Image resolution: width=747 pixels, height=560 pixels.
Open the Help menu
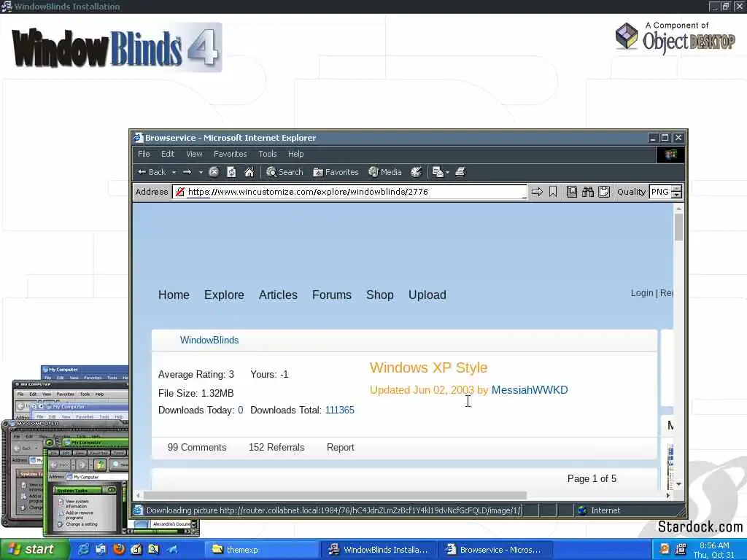point(296,154)
